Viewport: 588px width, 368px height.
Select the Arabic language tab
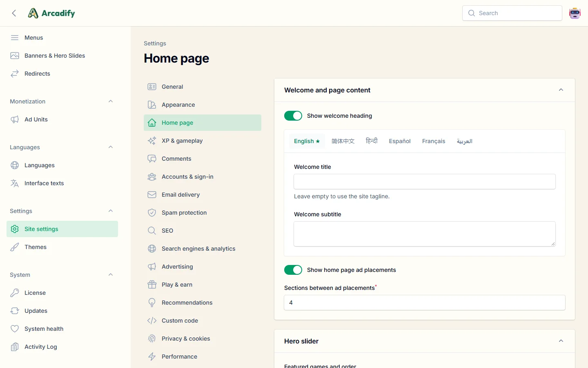pos(465,141)
